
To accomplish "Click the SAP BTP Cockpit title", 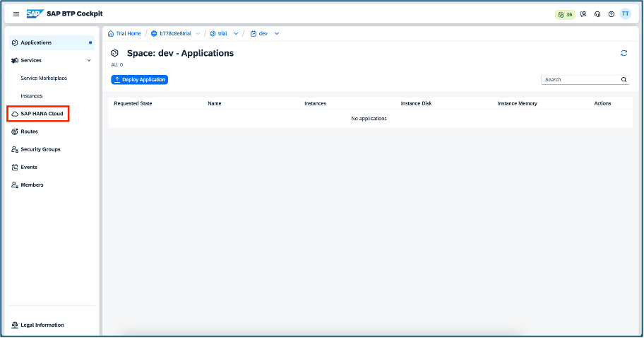I will 75,14.
